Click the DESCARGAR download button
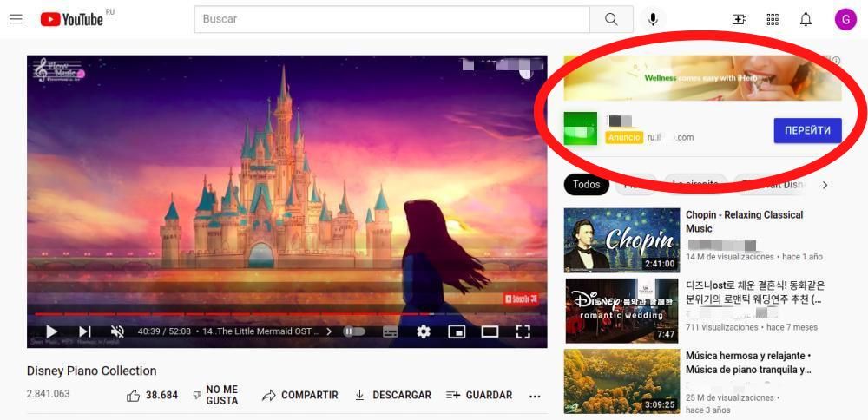The height and width of the screenshot is (420, 868). pos(392,395)
